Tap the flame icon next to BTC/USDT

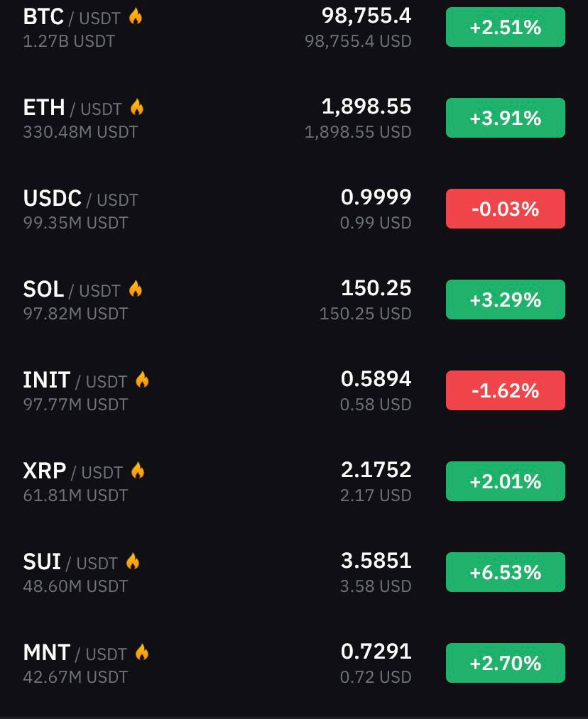136,16
